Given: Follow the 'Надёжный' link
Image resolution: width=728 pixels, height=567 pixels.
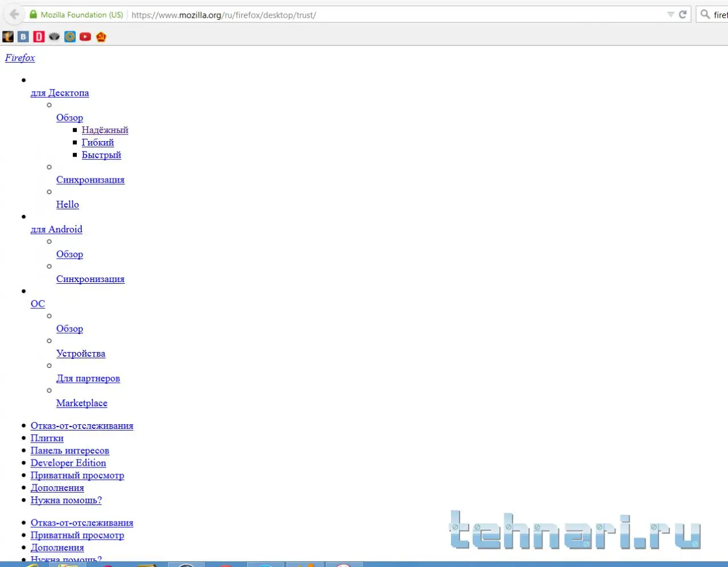Looking at the screenshot, I should [105, 130].
